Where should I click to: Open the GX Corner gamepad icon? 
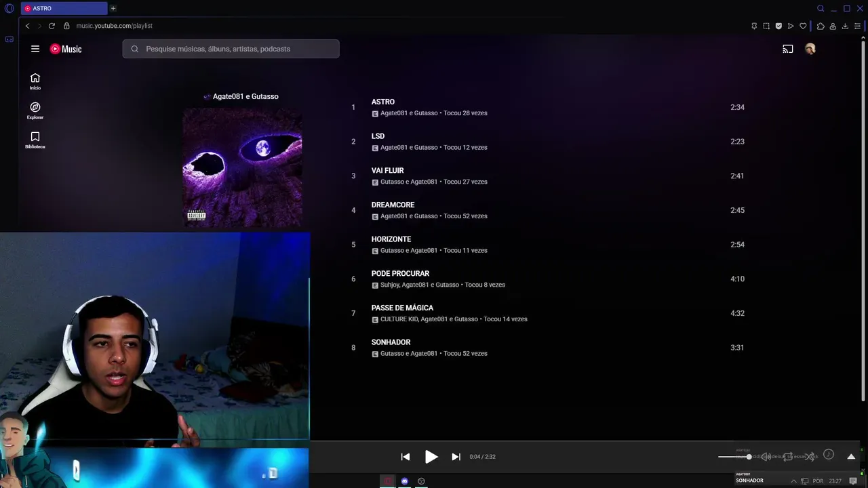point(9,39)
